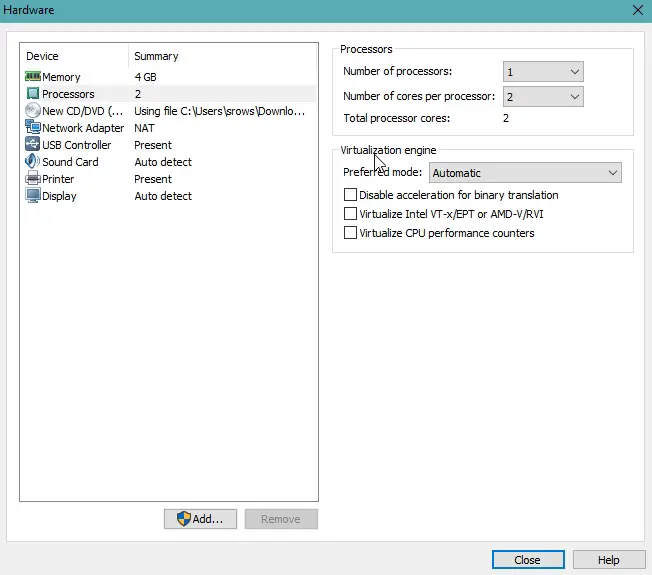Check Virtualize Intel VT-x/EPT or AMD-V/RVI
The image size is (652, 575).
(350, 214)
